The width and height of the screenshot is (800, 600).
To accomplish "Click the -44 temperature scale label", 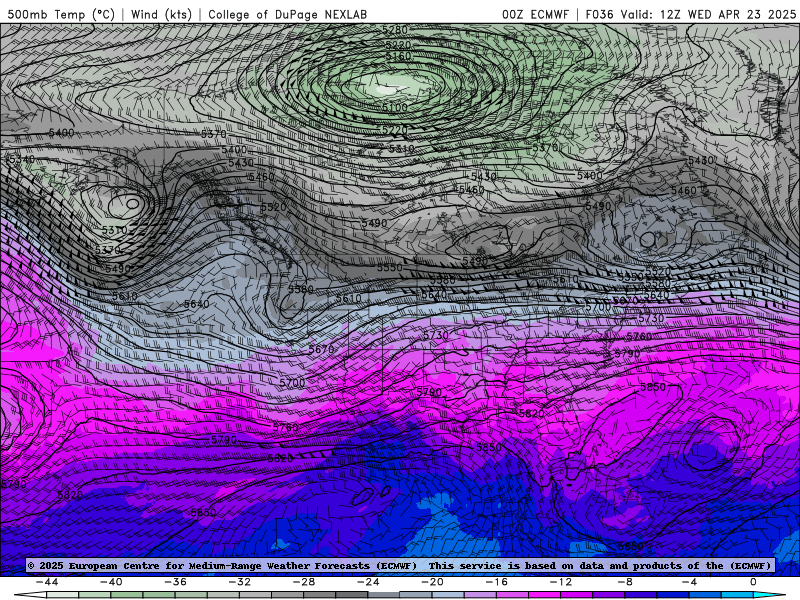I will 47,582.
